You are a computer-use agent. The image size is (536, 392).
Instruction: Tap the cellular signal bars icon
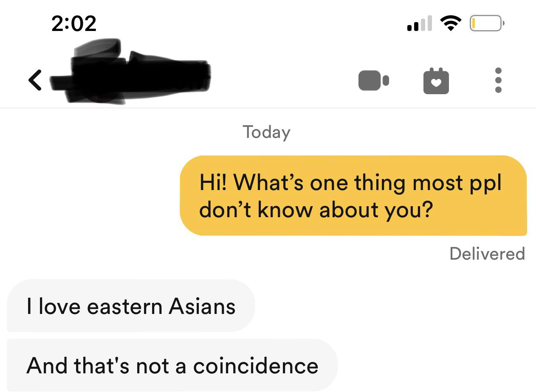pyautogui.click(x=419, y=23)
